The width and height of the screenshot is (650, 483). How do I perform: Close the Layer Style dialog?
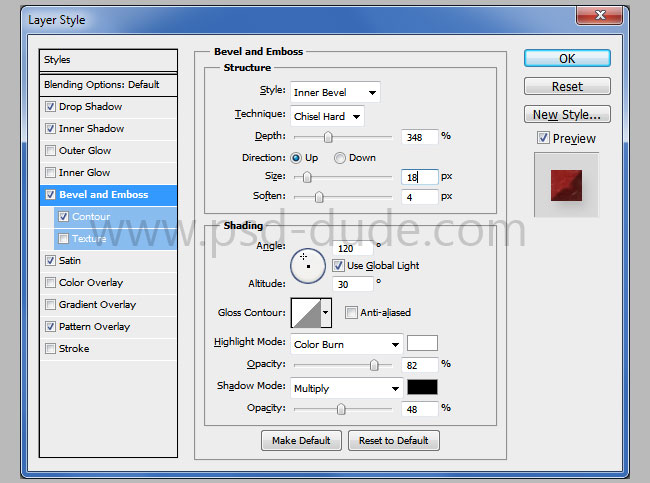click(600, 15)
